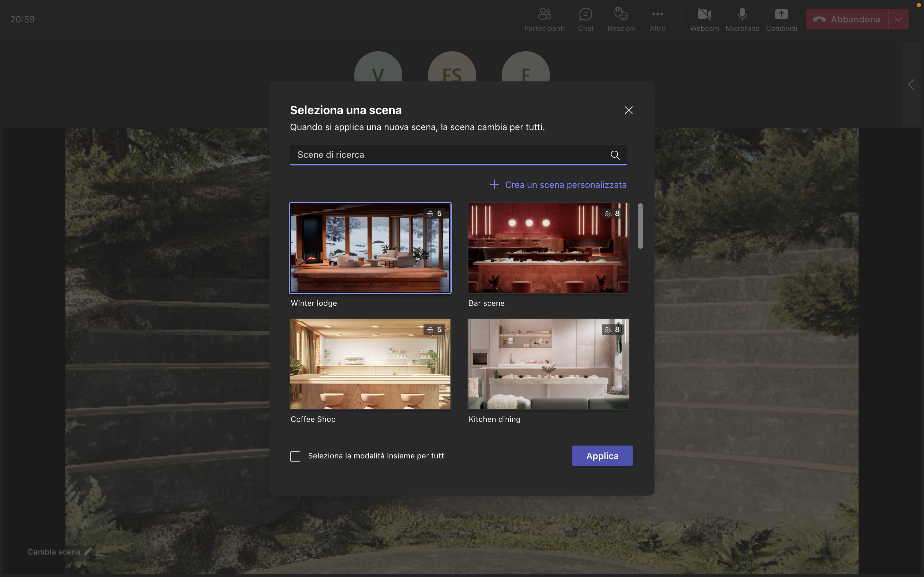Click the search magnifier icon

[x=615, y=155]
